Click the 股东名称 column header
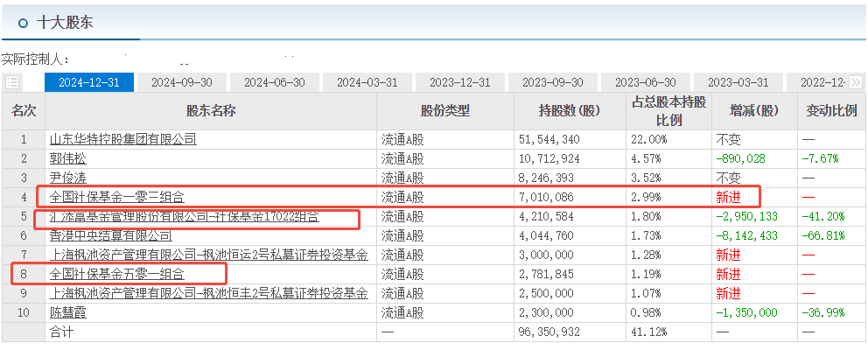868x350 pixels. point(211,111)
